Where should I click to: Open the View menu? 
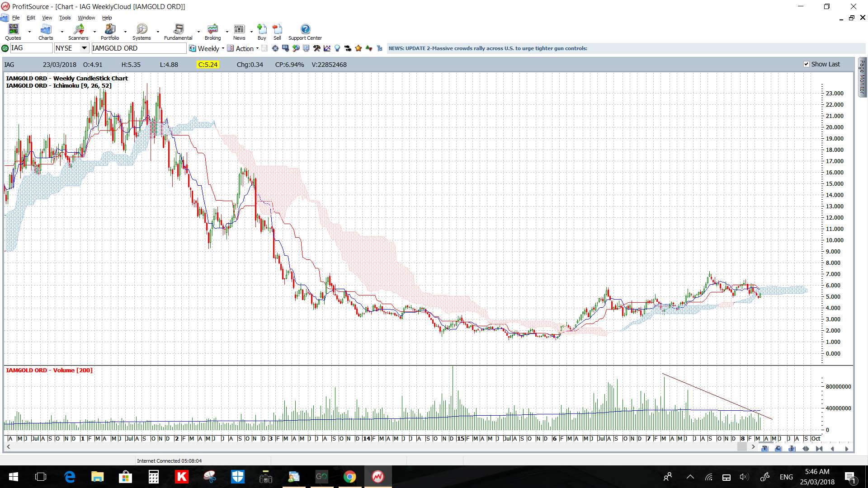(x=47, y=18)
